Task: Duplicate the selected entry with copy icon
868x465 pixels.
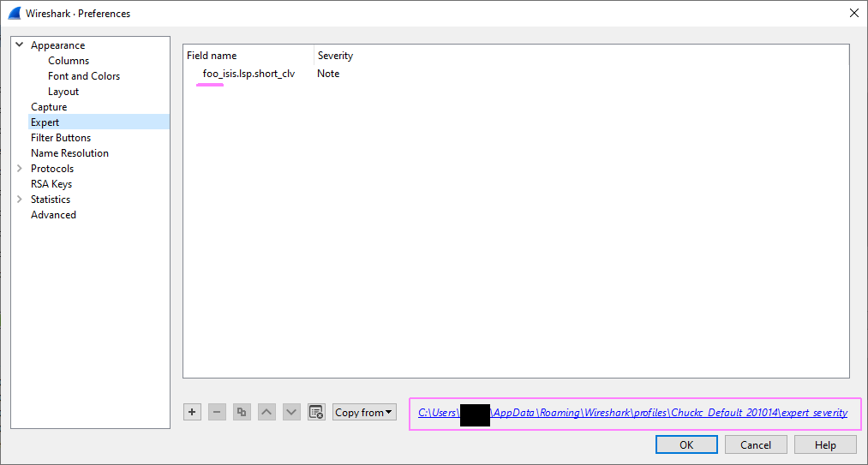Action: point(242,412)
